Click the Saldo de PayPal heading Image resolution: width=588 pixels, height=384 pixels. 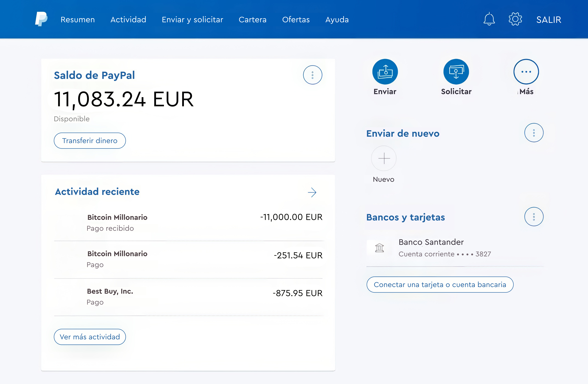(94, 75)
